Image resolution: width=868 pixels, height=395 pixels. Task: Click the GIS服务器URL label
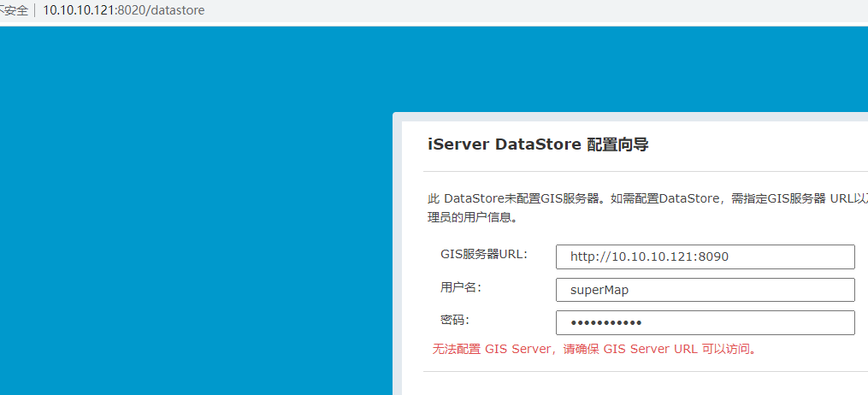(x=484, y=255)
